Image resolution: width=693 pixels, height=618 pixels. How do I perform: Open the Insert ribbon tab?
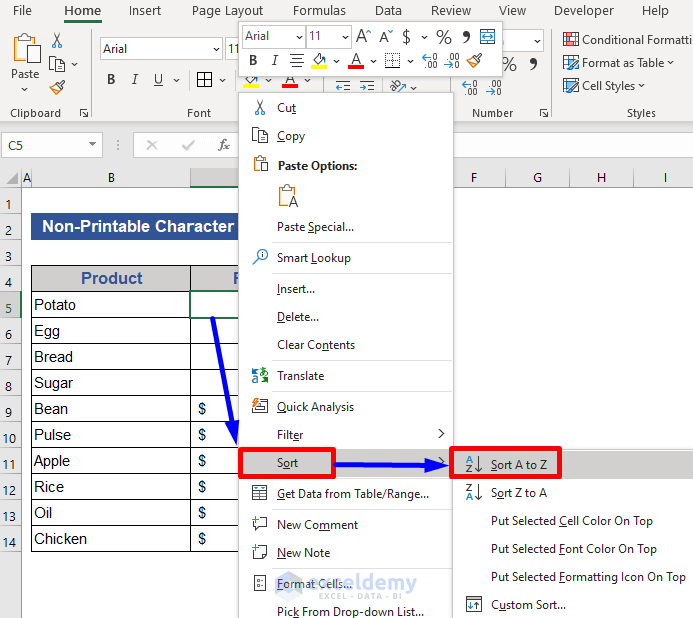(145, 11)
